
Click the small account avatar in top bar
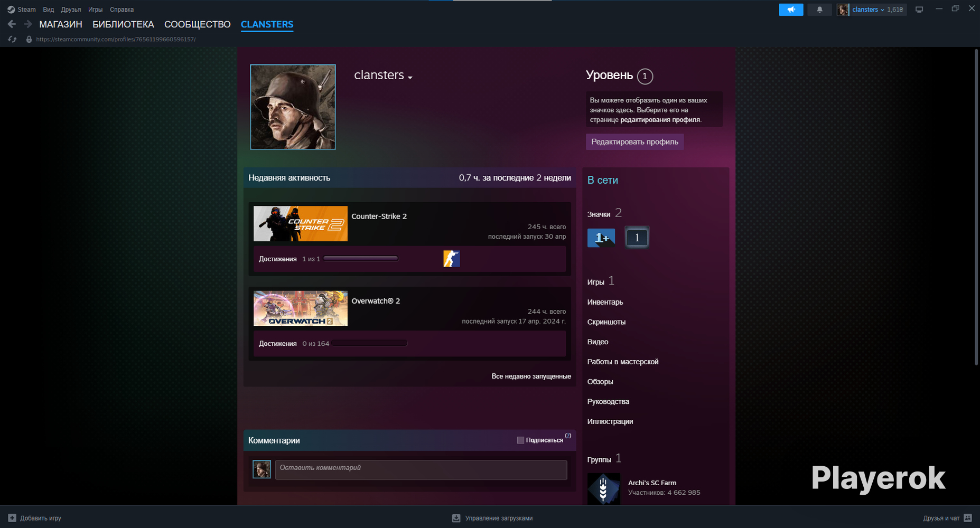tap(843, 10)
